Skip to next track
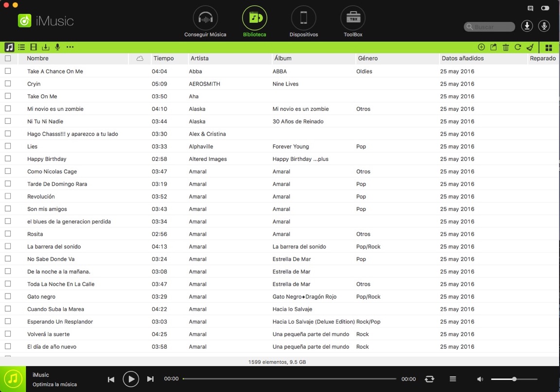The image size is (560, 392). 150,379
